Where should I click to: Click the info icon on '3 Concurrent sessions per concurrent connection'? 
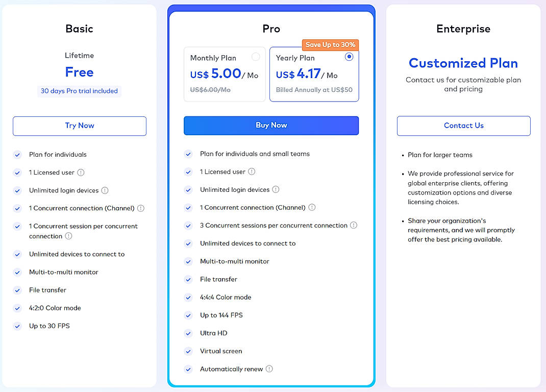(x=354, y=225)
